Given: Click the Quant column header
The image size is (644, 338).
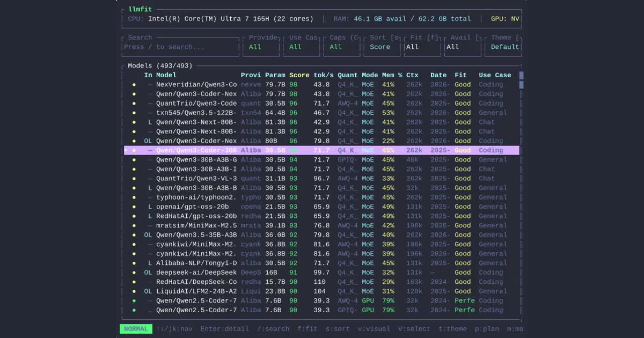Looking at the screenshot, I should 348,75.
